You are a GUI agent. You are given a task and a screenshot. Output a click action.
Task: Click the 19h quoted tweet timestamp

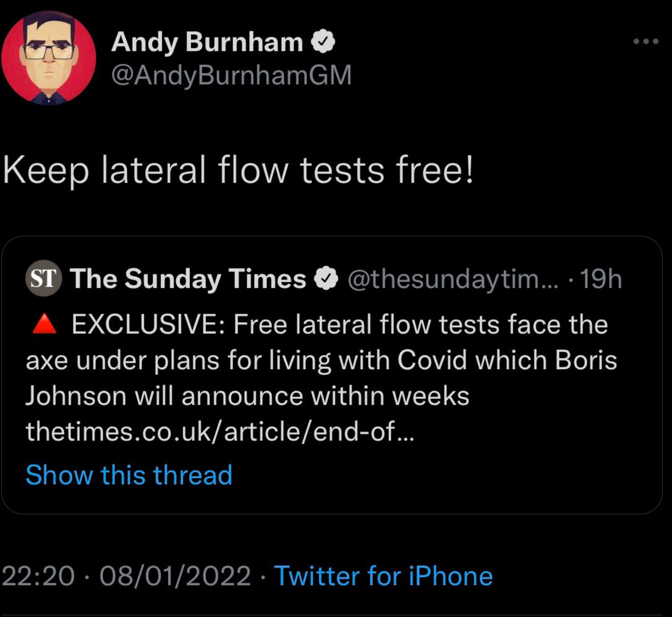[x=601, y=279]
